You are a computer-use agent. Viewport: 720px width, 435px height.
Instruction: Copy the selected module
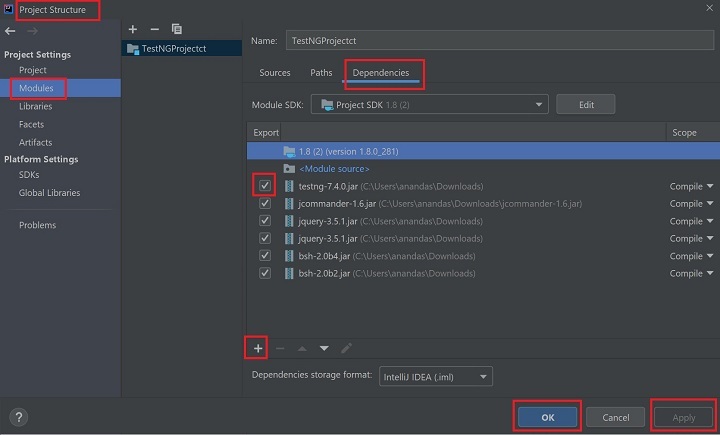[x=177, y=29]
